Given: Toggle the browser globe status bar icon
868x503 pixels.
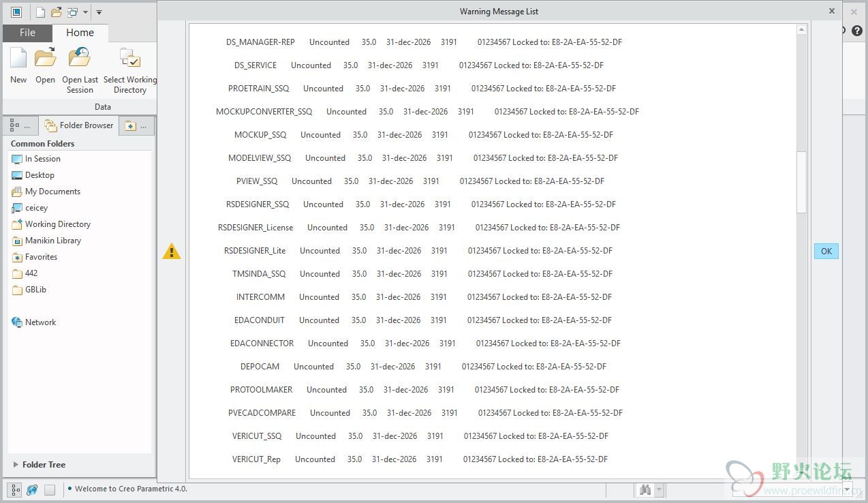Looking at the screenshot, I should 32,489.
